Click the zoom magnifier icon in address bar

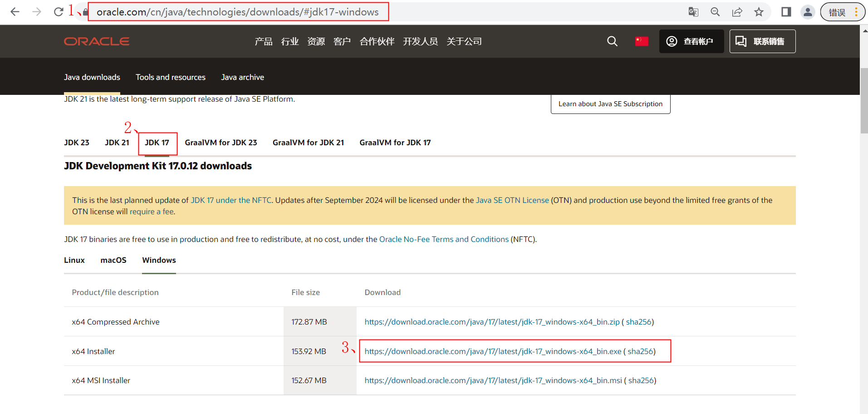(715, 12)
